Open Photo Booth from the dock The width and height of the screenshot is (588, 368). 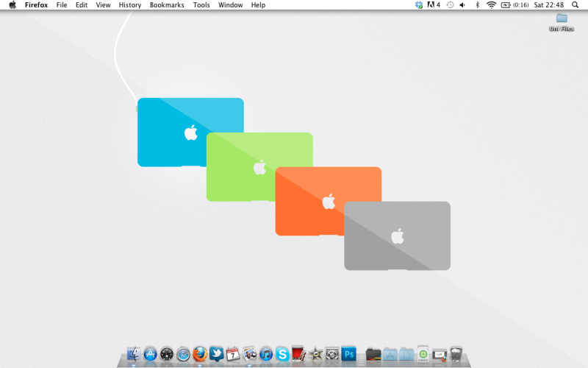pyautogui.click(x=298, y=353)
